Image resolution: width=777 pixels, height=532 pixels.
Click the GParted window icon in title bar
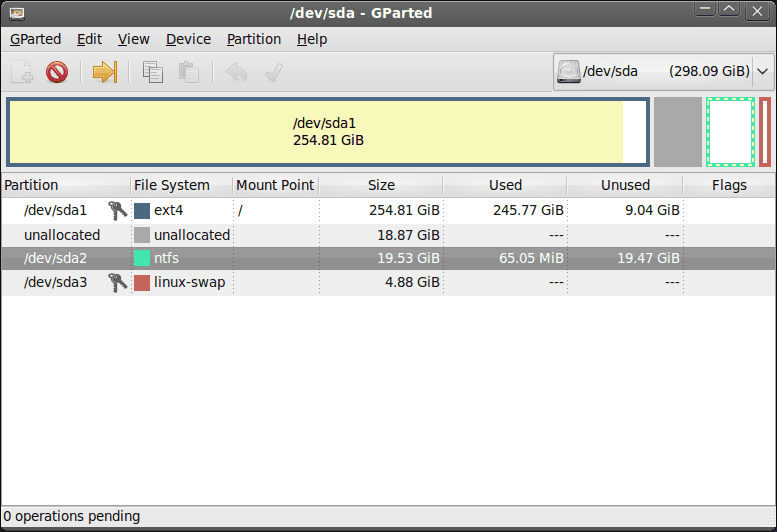tap(17, 13)
